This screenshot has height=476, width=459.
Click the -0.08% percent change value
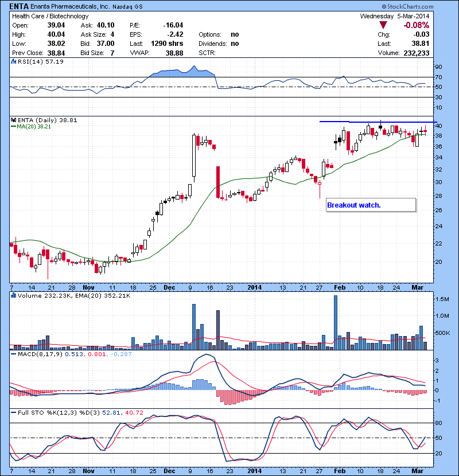(x=416, y=25)
